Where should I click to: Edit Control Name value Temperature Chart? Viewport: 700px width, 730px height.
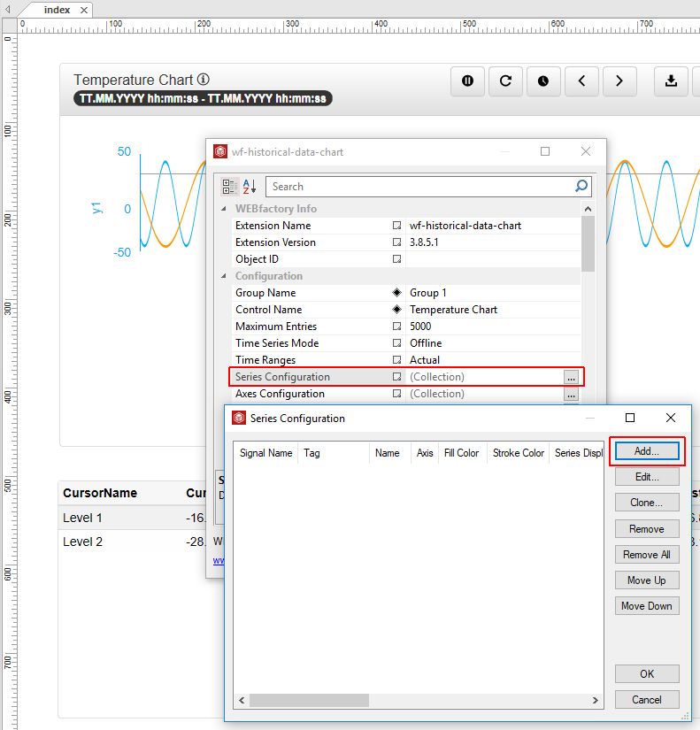pyautogui.click(x=494, y=309)
